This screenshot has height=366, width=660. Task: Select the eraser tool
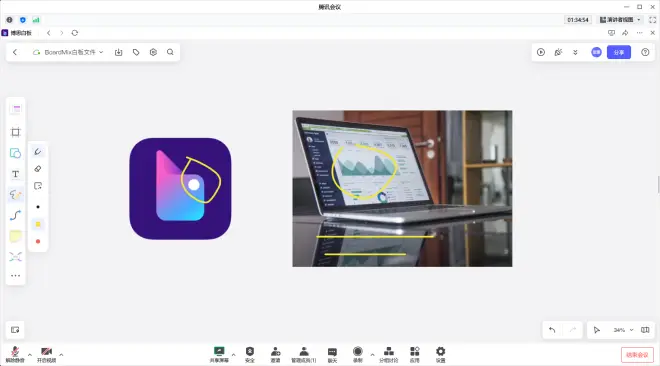tap(37, 169)
